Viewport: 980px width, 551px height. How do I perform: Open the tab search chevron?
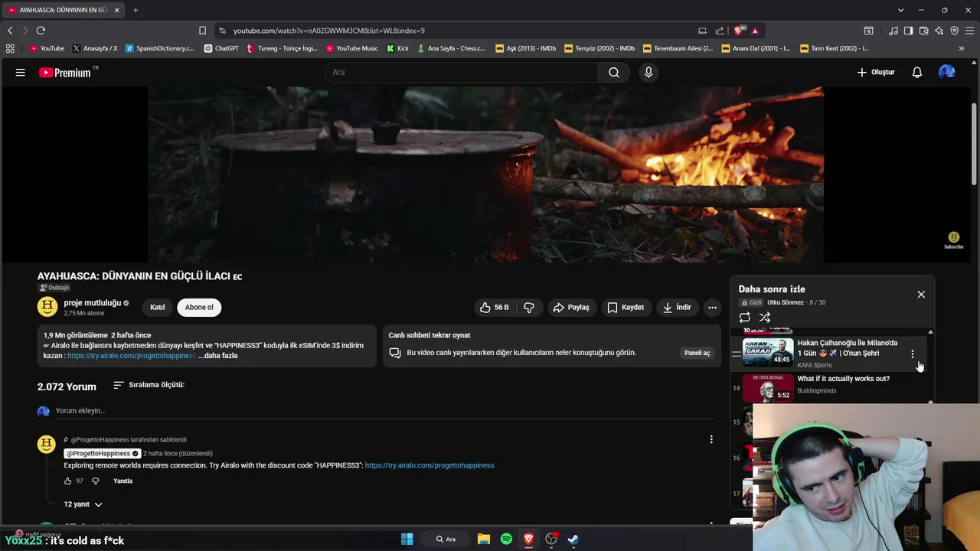(x=900, y=10)
